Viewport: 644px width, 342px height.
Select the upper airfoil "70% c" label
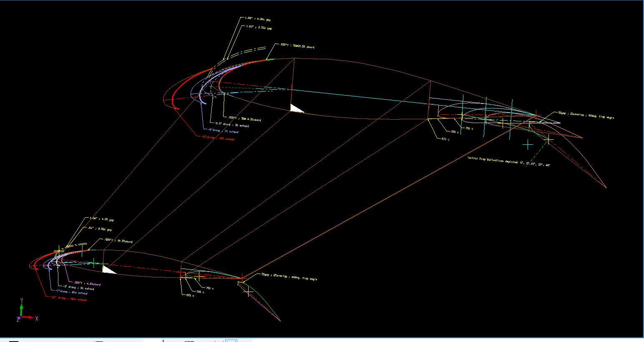pyautogui.click(x=454, y=132)
